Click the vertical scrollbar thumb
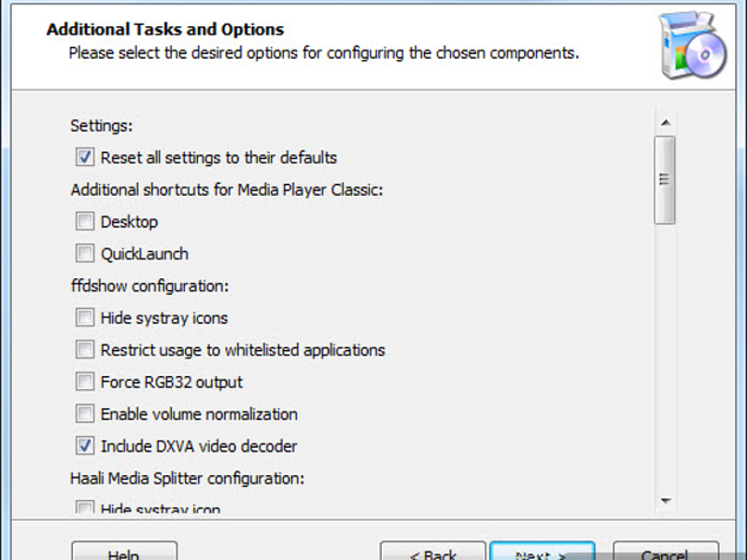 point(665,180)
